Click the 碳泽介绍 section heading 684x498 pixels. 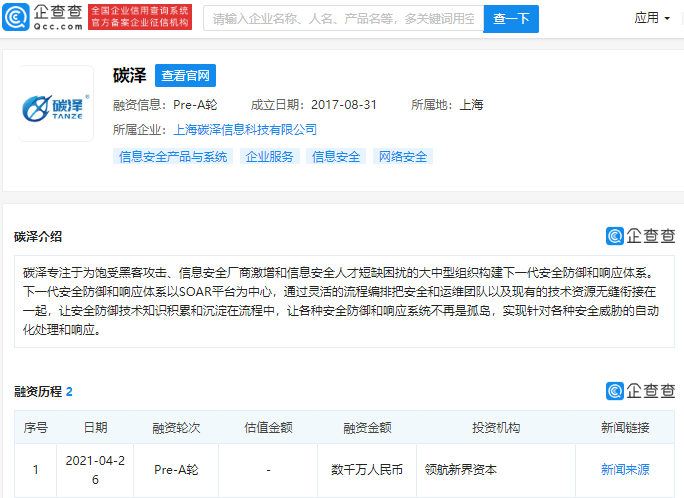(38, 237)
